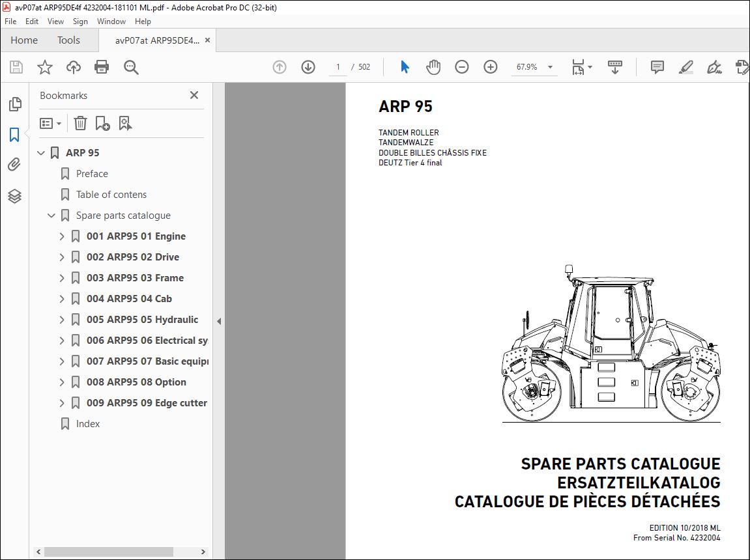Collapse the Spare parts catalogue bookmark

(51, 216)
